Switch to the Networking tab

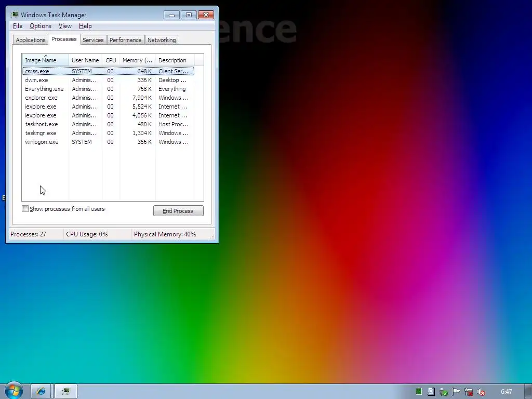162,40
